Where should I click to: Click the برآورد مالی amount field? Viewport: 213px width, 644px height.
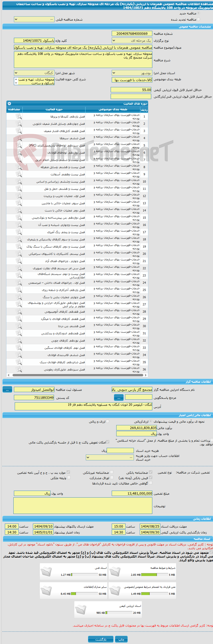pos(137,428)
